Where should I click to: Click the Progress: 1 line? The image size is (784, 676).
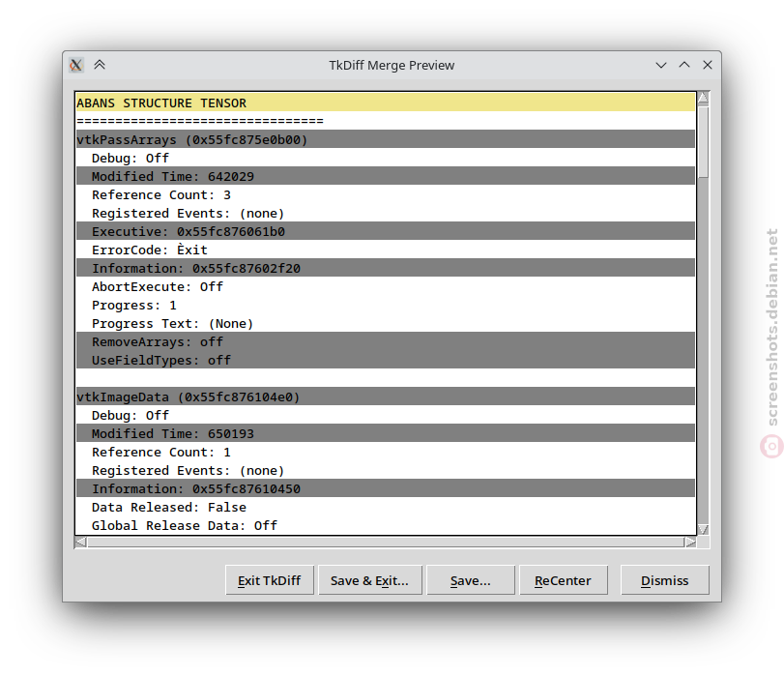tap(386, 306)
